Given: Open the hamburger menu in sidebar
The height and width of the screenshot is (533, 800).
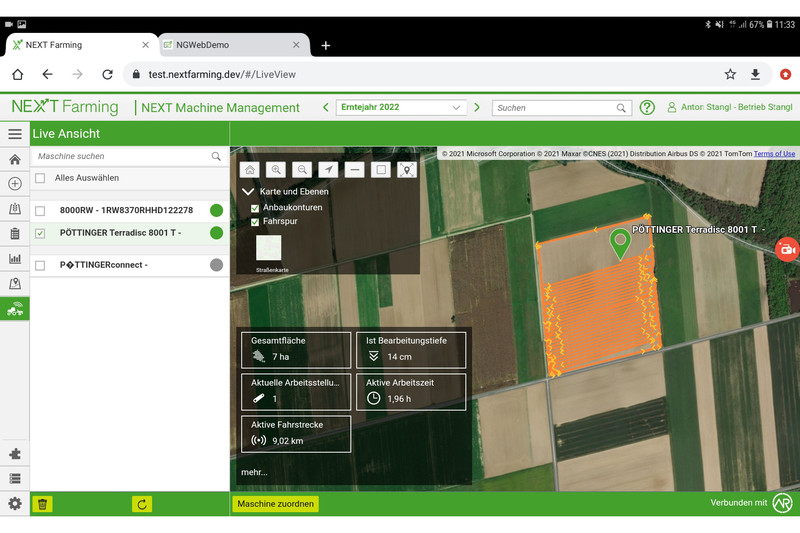Looking at the screenshot, I should pyautogui.click(x=15, y=134).
